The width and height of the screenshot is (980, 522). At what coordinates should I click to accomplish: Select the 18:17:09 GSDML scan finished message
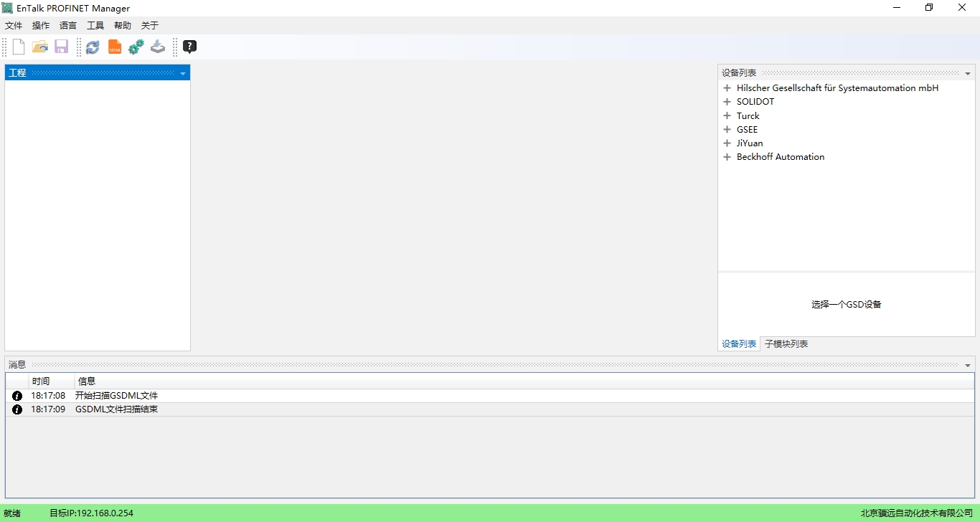pyautogui.click(x=116, y=409)
